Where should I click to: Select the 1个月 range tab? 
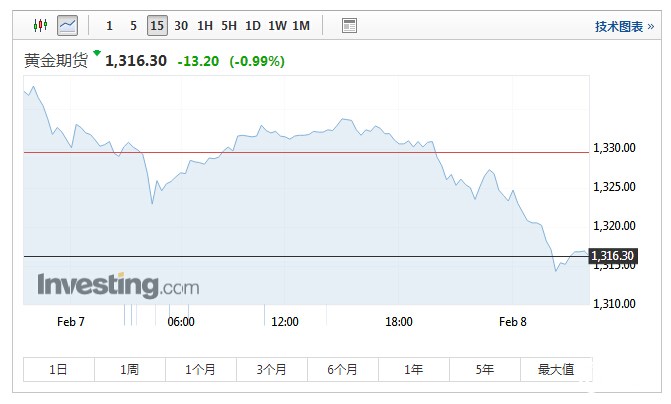pos(201,369)
